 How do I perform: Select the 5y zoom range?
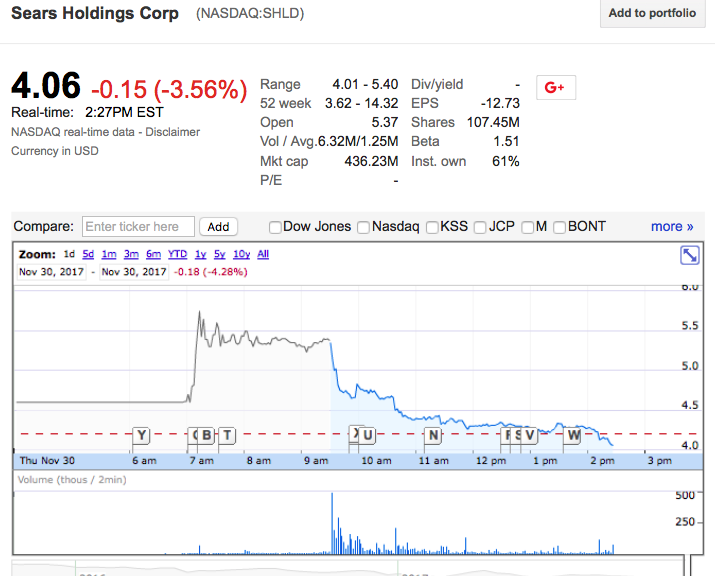pyautogui.click(x=220, y=254)
